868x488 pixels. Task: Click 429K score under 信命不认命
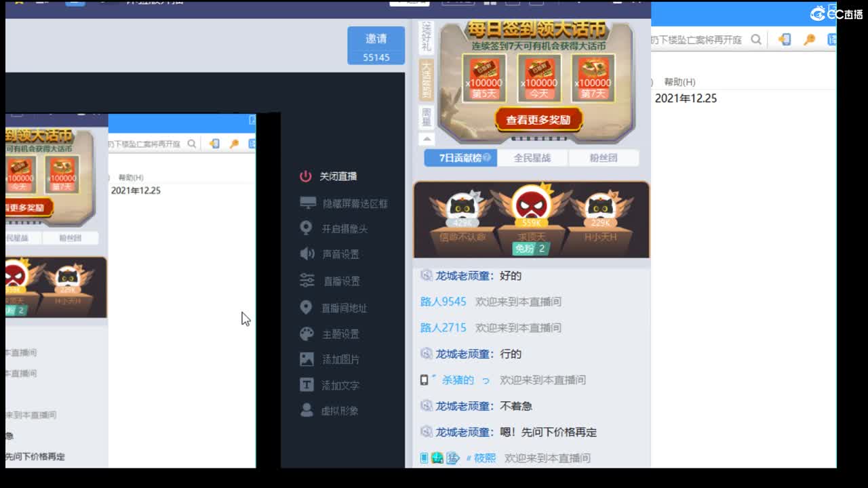tap(462, 223)
